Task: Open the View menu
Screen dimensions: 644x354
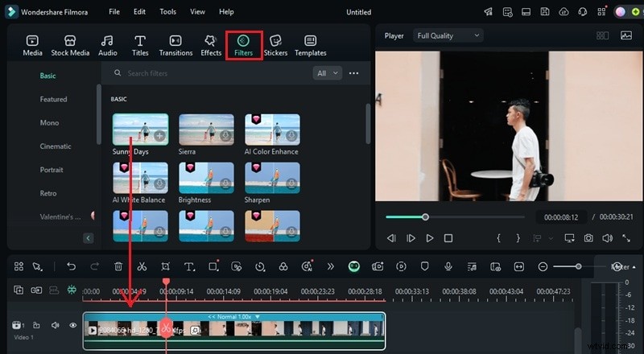Action: pyautogui.click(x=197, y=11)
